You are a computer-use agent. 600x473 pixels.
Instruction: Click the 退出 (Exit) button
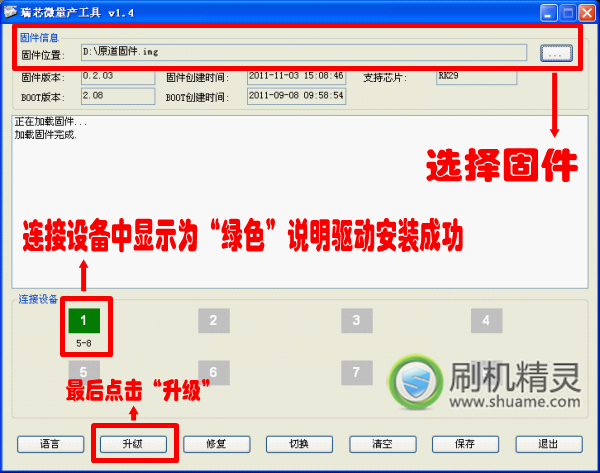[x=549, y=444]
